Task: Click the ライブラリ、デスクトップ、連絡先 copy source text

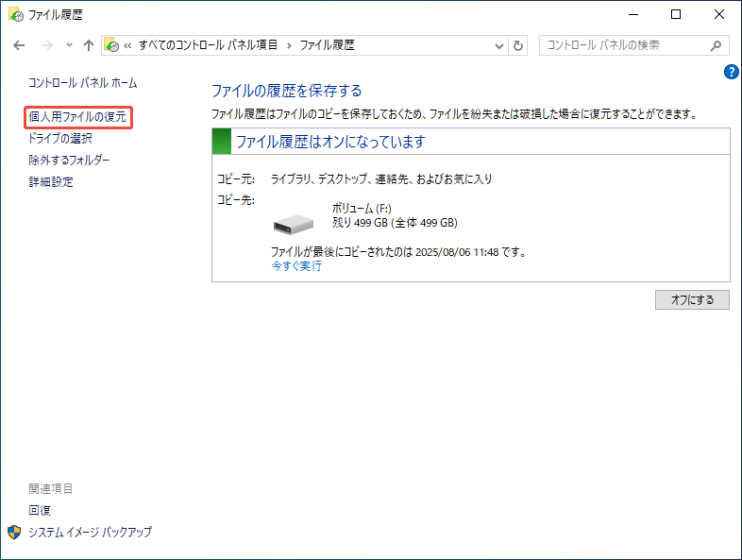Action: 381,178
